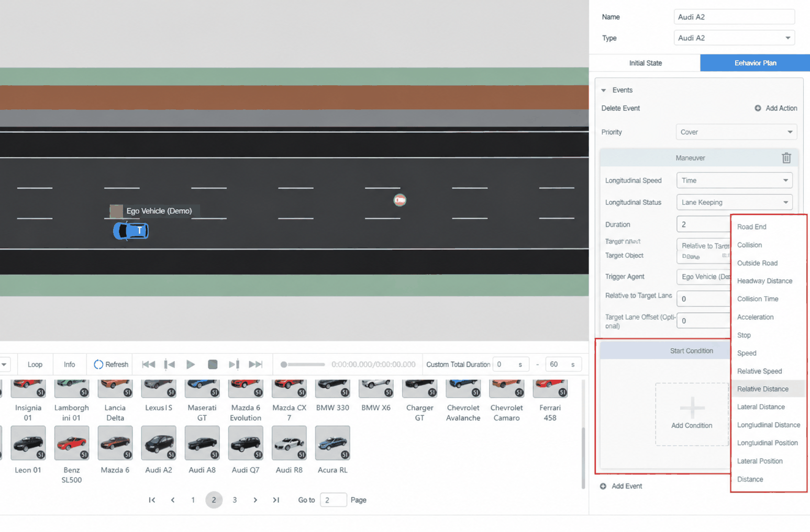Click the vehicle list vertical scrollbar
Viewport: 810px width, 532px height.
(583, 458)
